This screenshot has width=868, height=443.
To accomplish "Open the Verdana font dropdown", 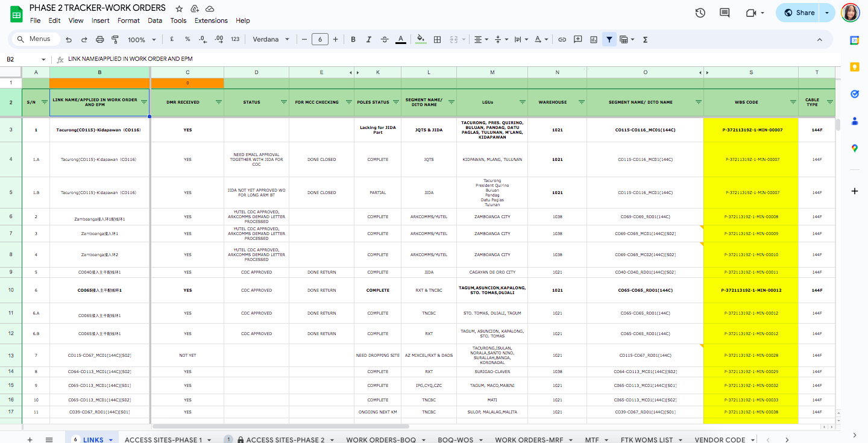I will (x=271, y=39).
